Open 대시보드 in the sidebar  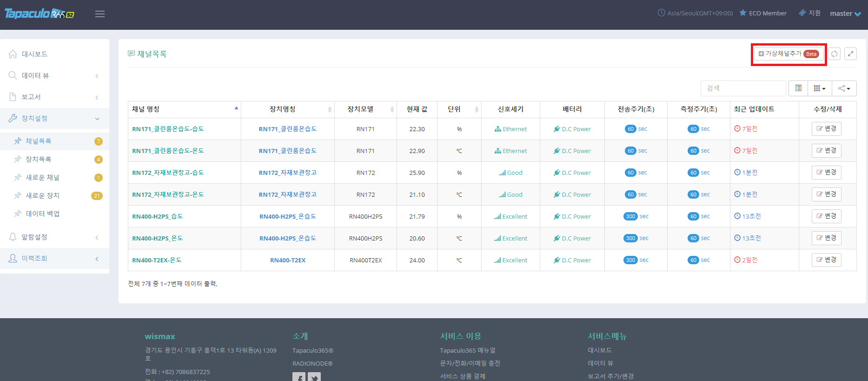point(54,54)
